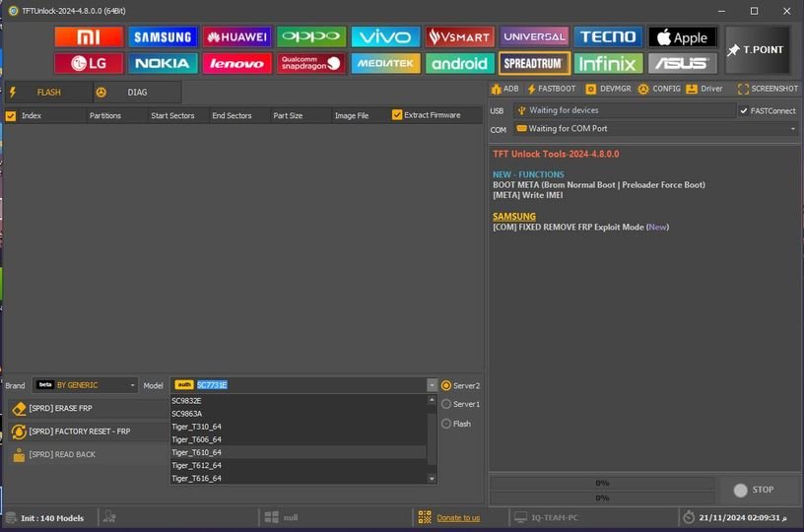
Task: Click model list scroll down arrow
Action: click(432, 479)
